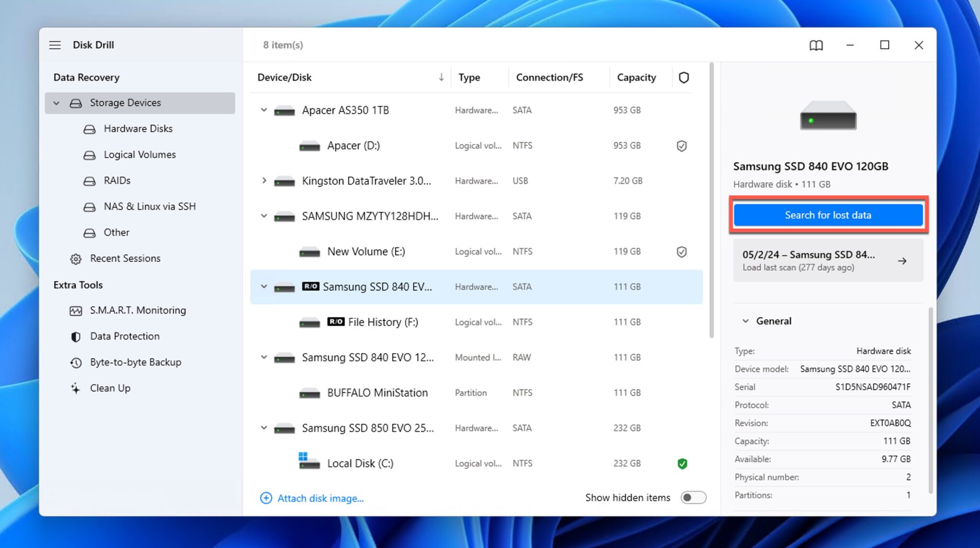The height and width of the screenshot is (548, 980).
Task: Click Search for lost data button
Action: coord(828,215)
